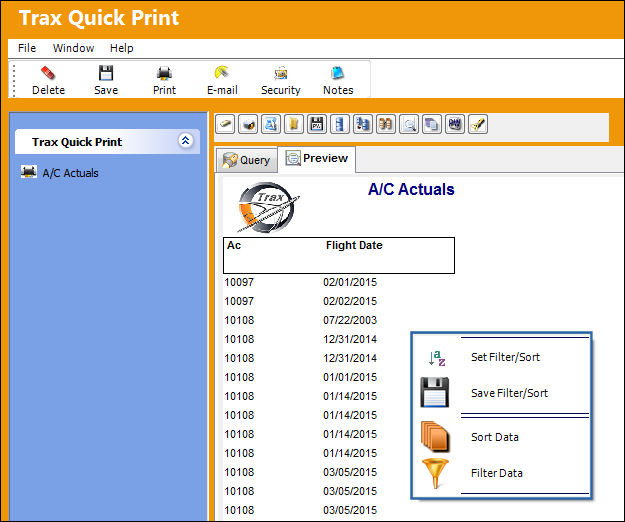Switch to the Preview tab
This screenshot has width=625, height=522.
pyautogui.click(x=316, y=159)
